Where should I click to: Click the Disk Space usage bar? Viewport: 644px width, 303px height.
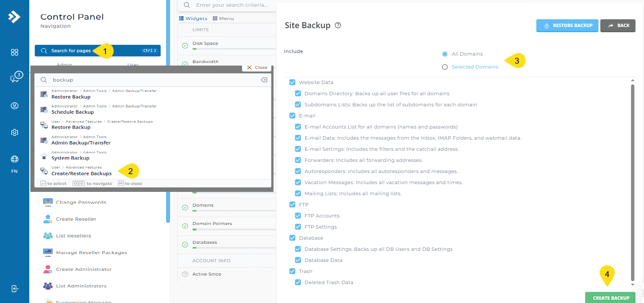point(234,49)
